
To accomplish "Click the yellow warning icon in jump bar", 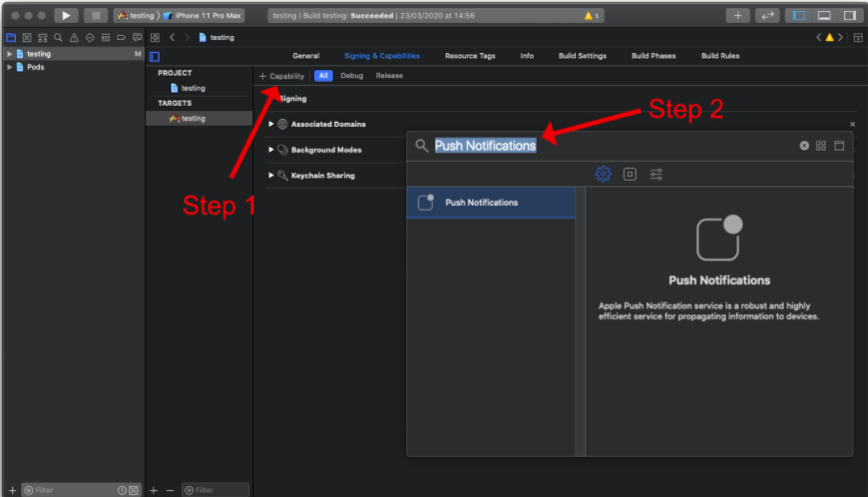I will (x=829, y=38).
